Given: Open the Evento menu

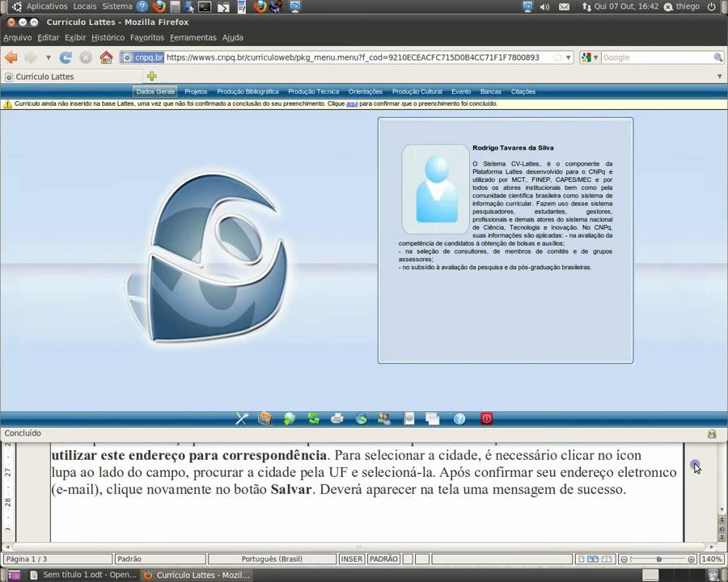Looking at the screenshot, I should 461,91.
